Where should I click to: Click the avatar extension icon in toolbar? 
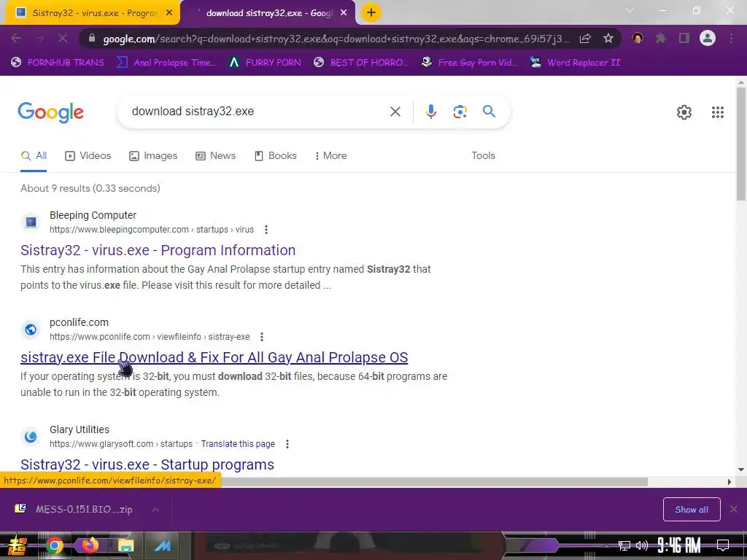coord(638,38)
